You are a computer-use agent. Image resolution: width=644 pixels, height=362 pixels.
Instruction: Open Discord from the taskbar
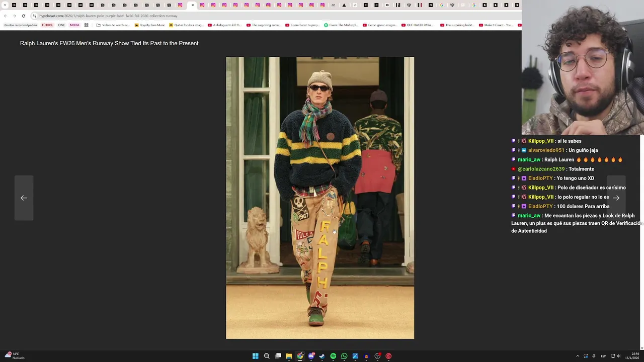311,356
